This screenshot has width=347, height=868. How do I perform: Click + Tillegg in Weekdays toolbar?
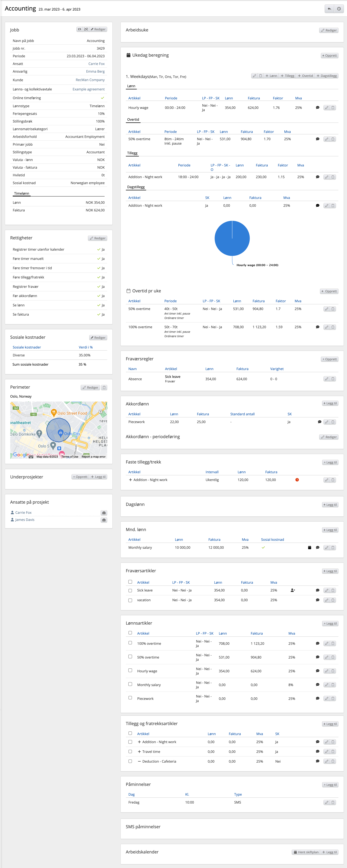(287, 76)
